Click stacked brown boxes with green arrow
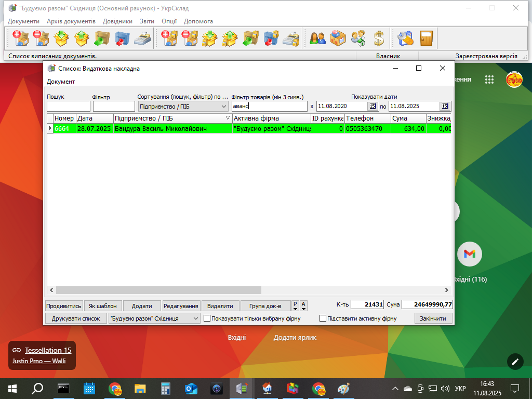Image resolution: width=532 pixels, height=399 pixels. point(250,38)
